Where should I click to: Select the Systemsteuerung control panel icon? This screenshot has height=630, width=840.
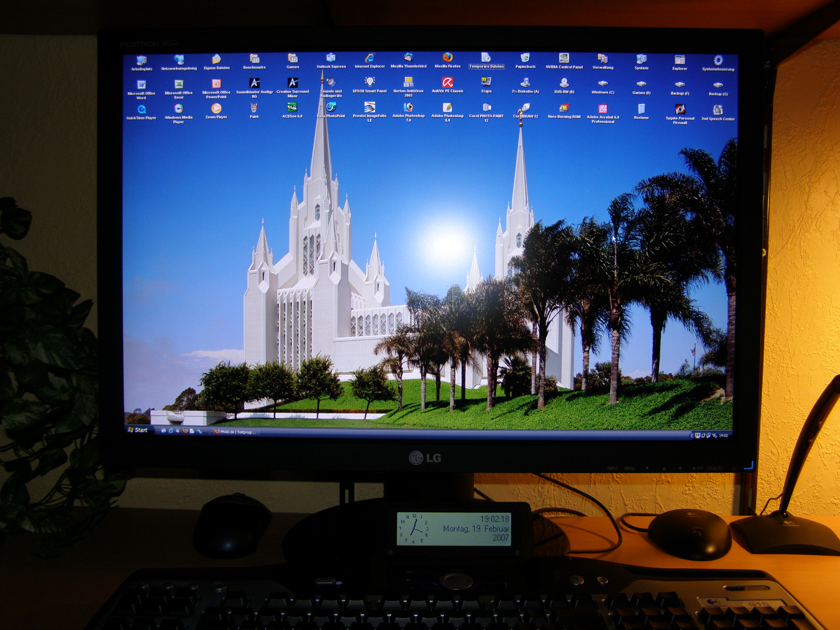tap(718, 61)
